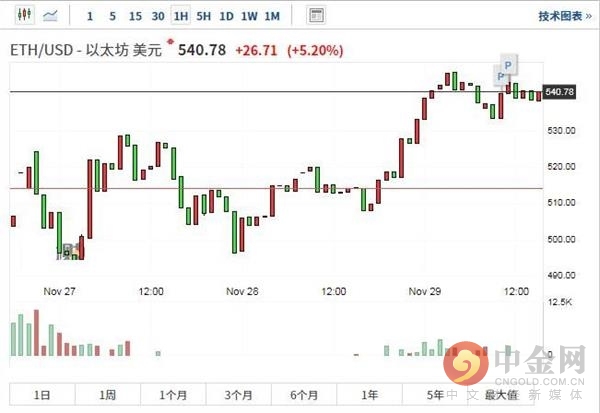Screen dimensions: 600x413
Task: Select the 30 minute interval
Action: tap(158, 16)
